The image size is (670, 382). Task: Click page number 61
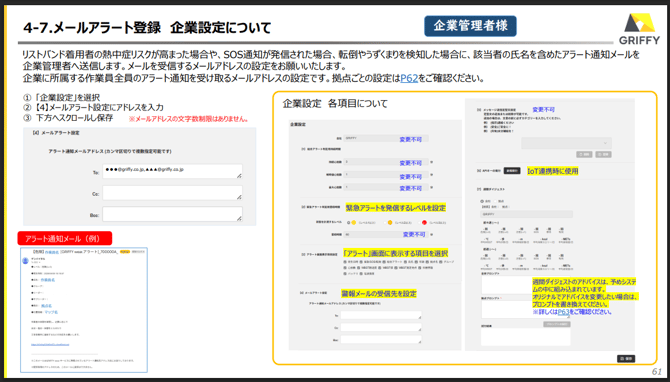tap(656, 372)
